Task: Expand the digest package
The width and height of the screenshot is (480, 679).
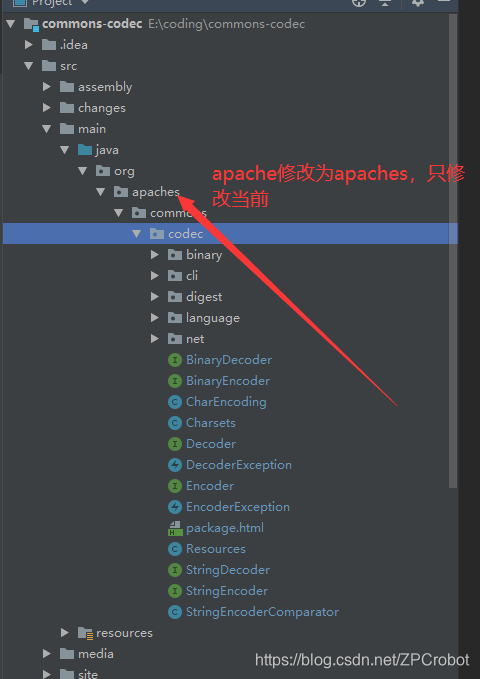Action: click(x=155, y=297)
